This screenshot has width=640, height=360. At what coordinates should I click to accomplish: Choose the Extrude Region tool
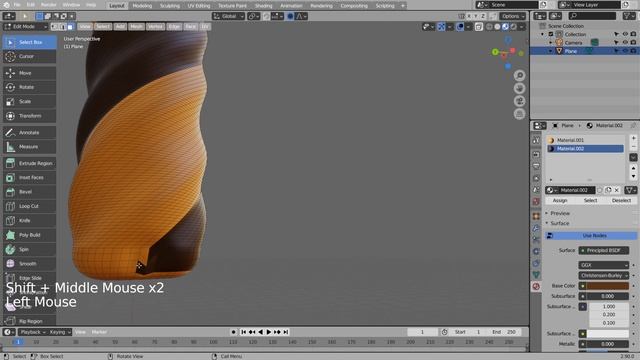(29, 163)
